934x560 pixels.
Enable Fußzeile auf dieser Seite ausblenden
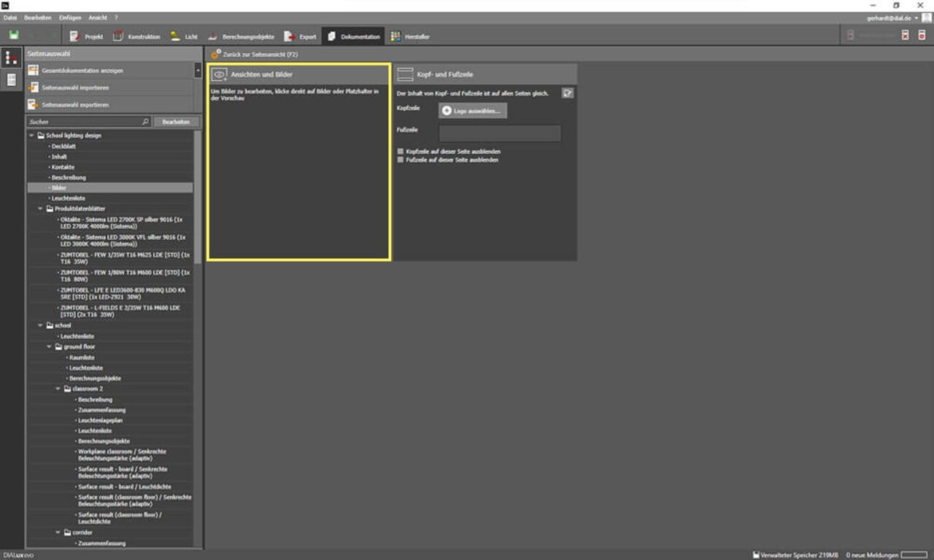400,160
